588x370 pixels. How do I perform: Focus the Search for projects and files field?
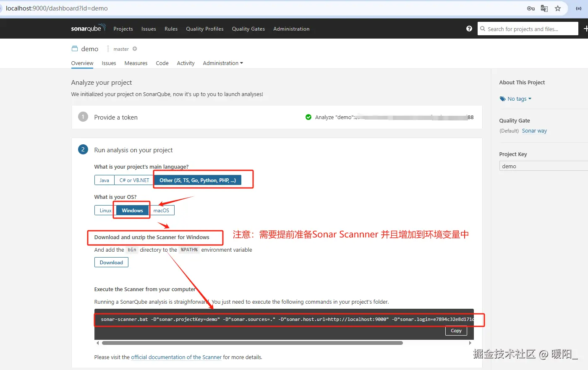click(528, 29)
